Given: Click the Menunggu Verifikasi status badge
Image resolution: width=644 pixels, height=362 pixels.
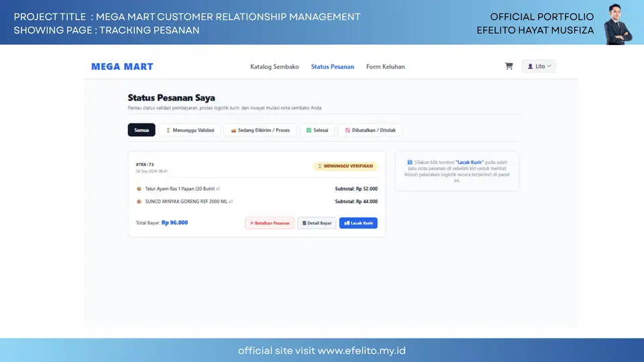Looking at the screenshot, I should click(x=345, y=166).
